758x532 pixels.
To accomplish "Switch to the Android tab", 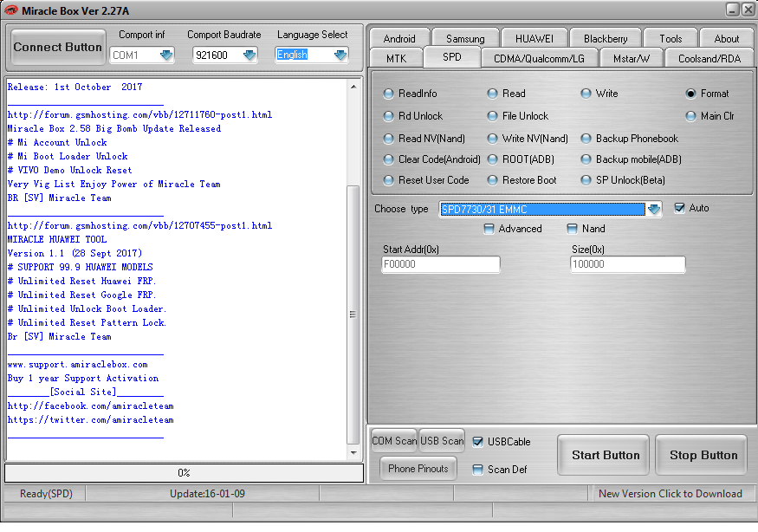I will (399, 39).
